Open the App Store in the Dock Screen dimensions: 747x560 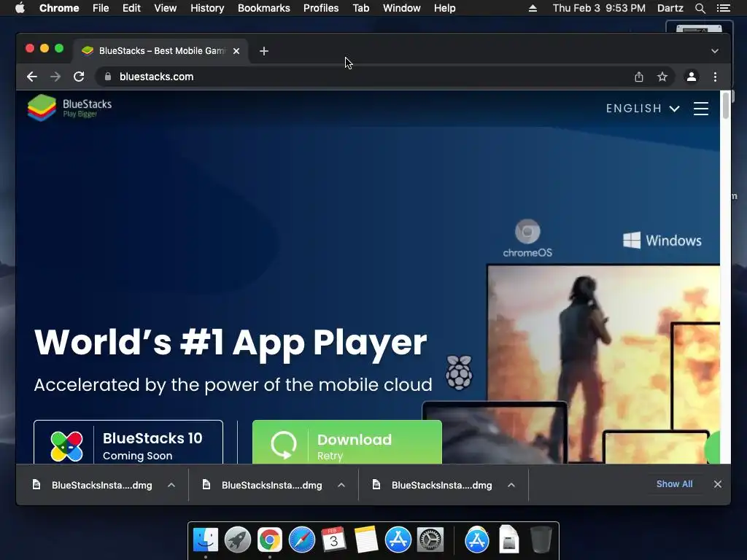398,540
